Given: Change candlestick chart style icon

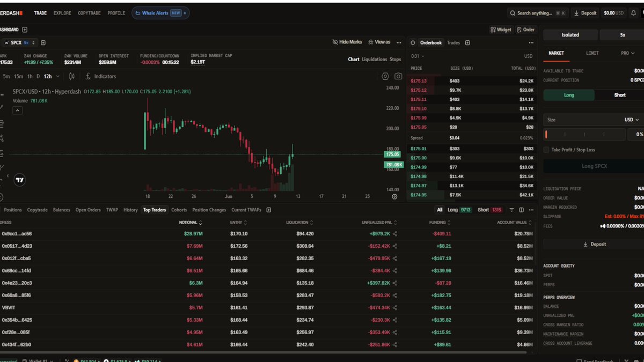Looking at the screenshot, I should pos(72,77).
